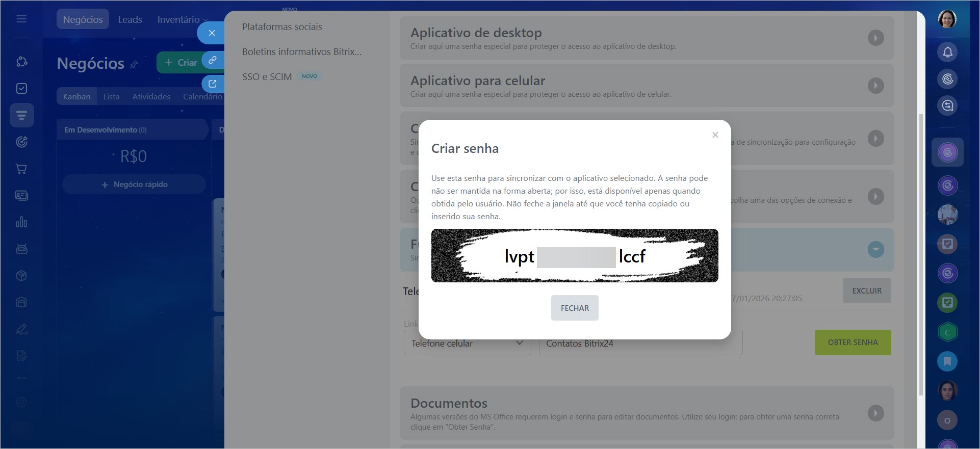The image size is (980, 449).
Task: Switch to the Leads tab
Action: (x=130, y=19)
